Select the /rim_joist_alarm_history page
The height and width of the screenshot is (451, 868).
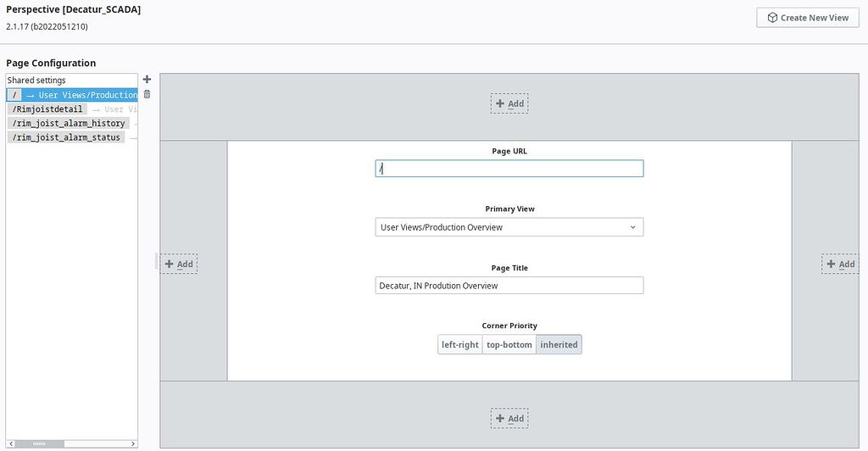[x=68, y=123]
